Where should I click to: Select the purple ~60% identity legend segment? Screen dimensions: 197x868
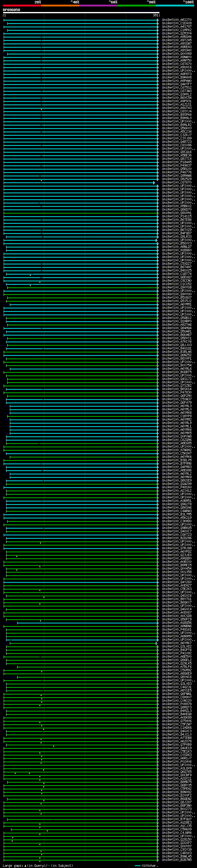coord(98,6)
